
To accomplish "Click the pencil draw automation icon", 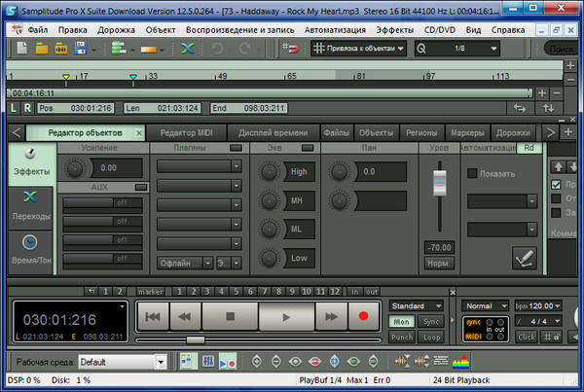I will click(525, 257).
